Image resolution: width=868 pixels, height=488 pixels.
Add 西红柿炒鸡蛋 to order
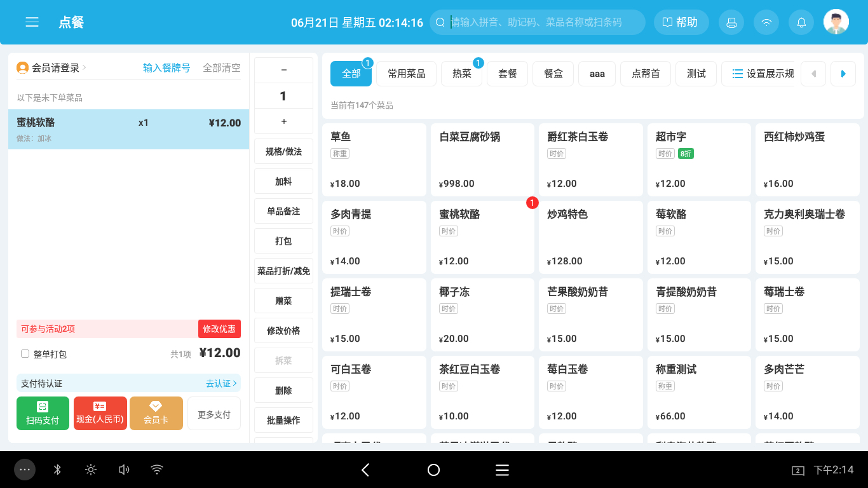808,159
